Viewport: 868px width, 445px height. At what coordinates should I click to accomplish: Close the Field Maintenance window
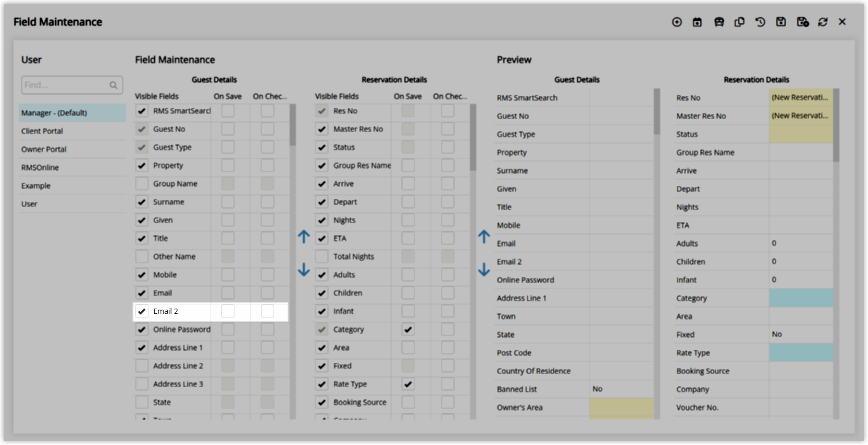point(842,22)
